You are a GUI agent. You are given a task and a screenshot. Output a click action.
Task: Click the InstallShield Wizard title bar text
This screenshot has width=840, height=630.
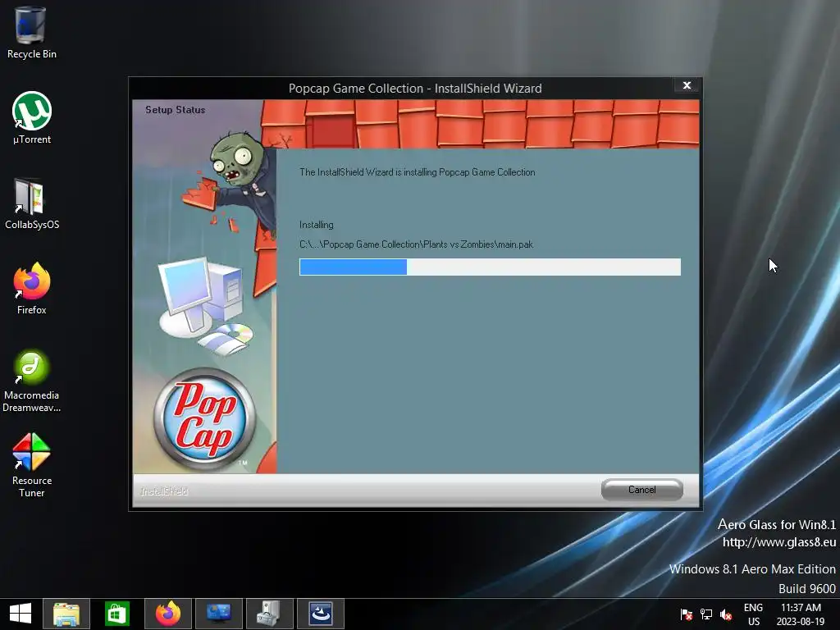tap(415, 89)
